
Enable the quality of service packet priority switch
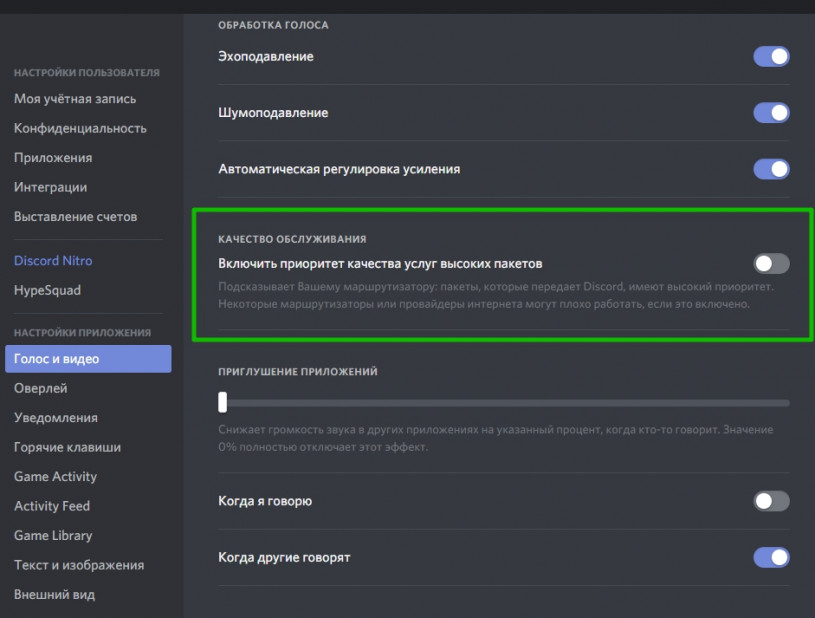[771, 264]
